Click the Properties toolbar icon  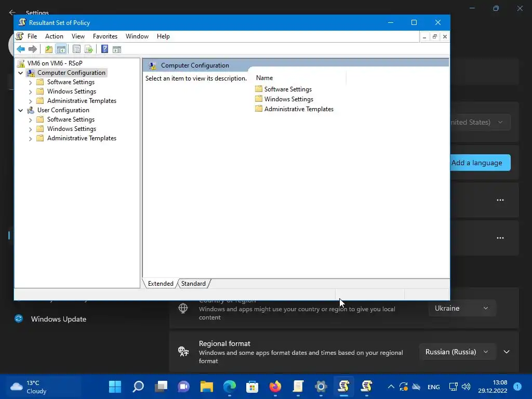77,49
